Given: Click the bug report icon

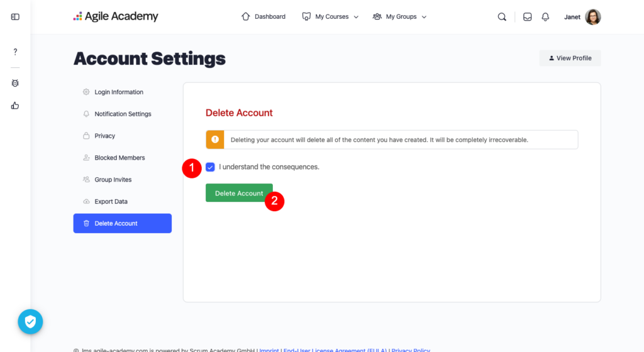Looking at the screenshot, I should (15, 83).
